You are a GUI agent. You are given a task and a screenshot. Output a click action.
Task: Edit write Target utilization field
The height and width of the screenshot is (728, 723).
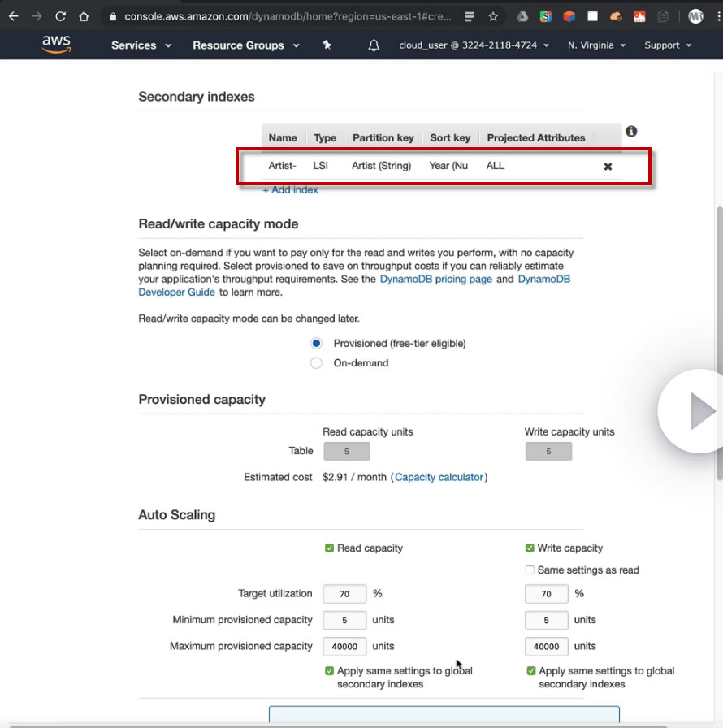point(546,594)
